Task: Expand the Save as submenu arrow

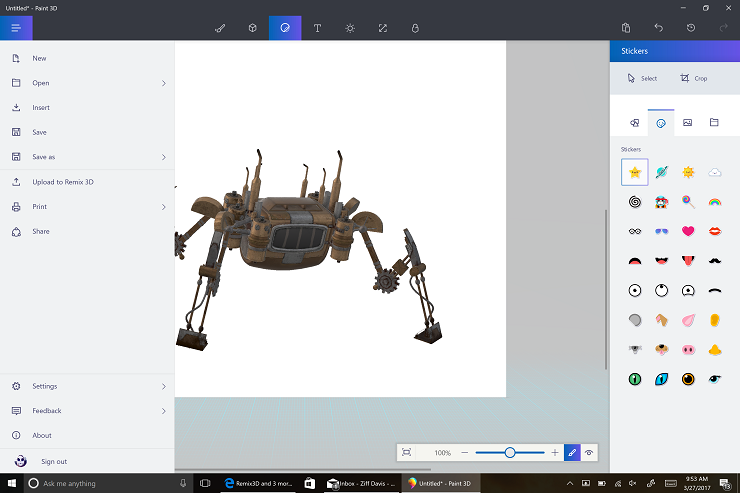Action: pos(164,157)
